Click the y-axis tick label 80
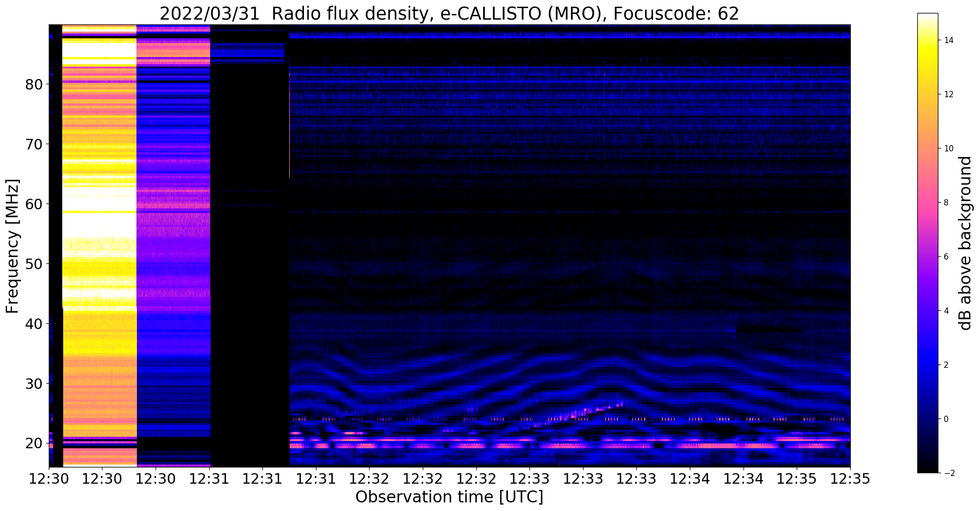The image size is (980, 511). pyautogui.click(x=34, y=84)
